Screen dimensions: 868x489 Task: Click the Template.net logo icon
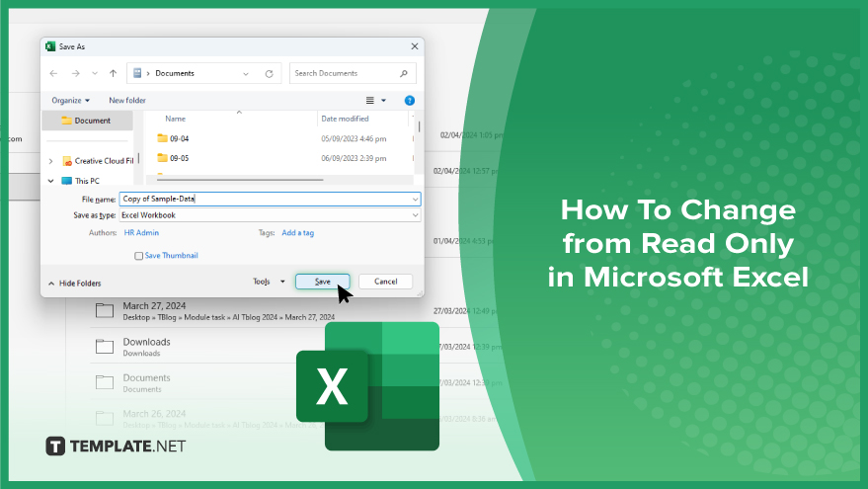(x=55, y=446)
